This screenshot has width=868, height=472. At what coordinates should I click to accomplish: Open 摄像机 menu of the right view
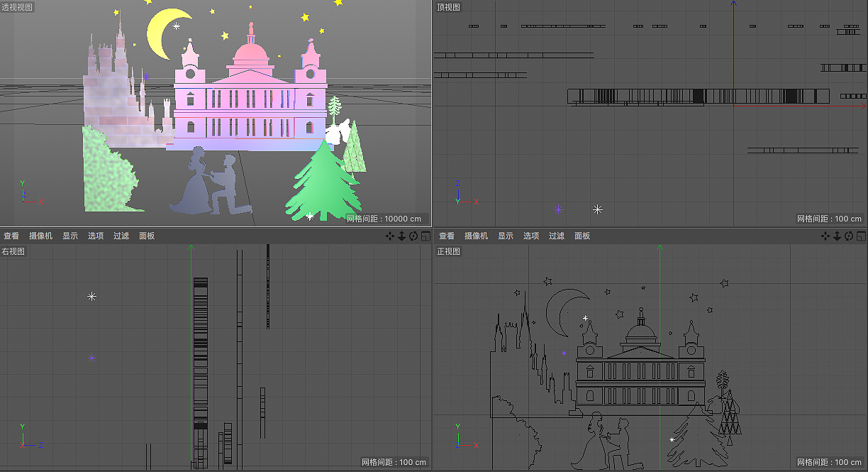pos(40,236)
